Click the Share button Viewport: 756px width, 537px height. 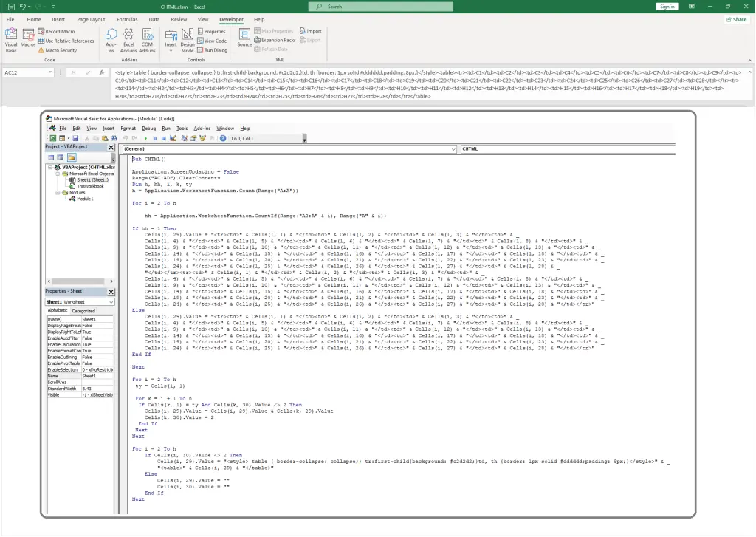[735, 19]
